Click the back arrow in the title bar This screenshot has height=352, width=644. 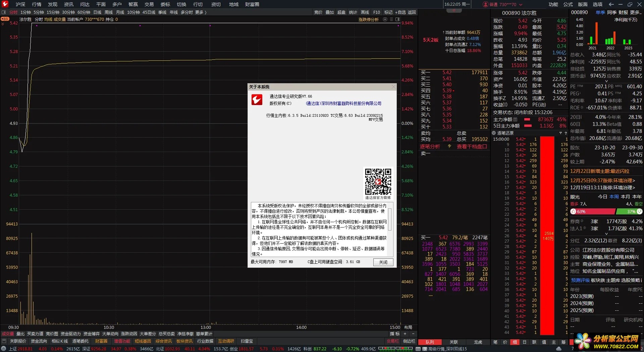(x=611, y=4)
